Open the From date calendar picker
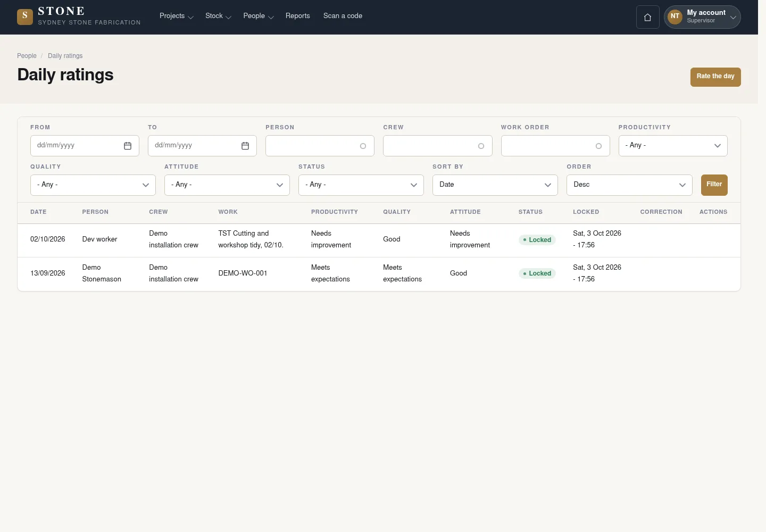 (128, 146)
